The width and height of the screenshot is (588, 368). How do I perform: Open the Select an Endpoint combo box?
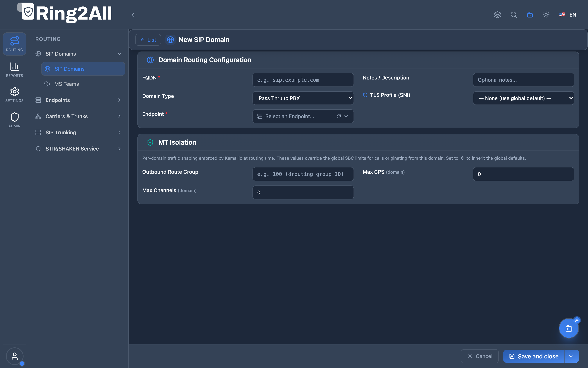303,116
